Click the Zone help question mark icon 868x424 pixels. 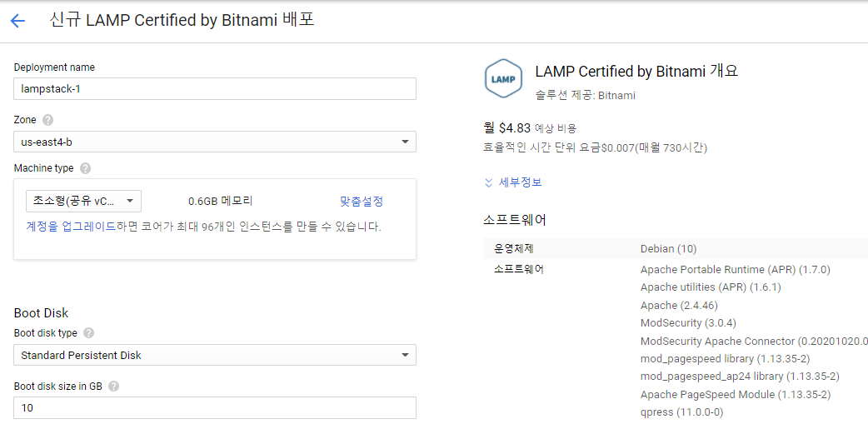47,120
